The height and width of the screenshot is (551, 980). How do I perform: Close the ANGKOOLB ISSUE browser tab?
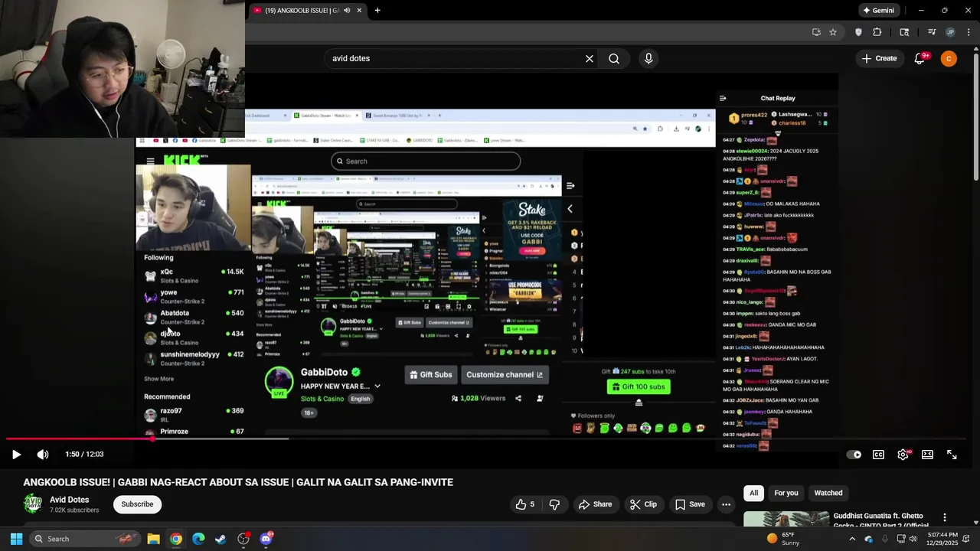coord(359,11)
